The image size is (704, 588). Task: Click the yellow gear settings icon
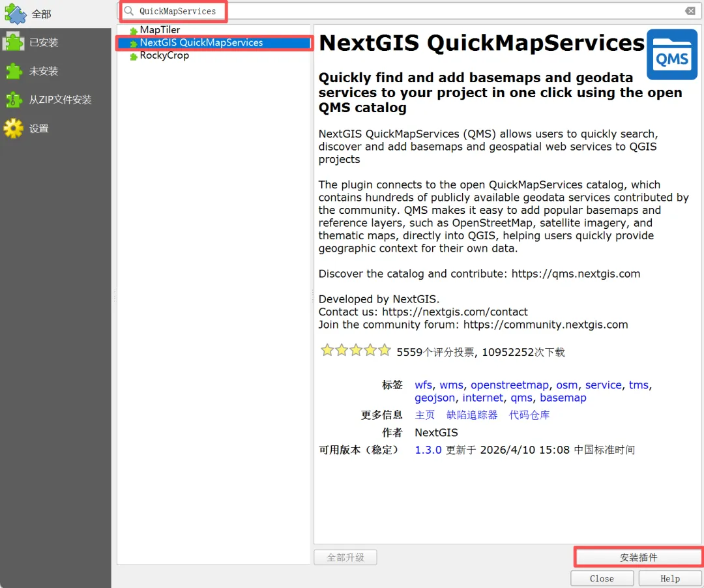(14, 128)
